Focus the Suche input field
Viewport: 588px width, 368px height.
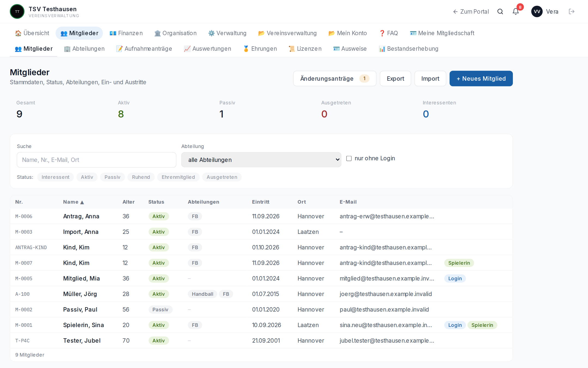[x=96, y=160]
